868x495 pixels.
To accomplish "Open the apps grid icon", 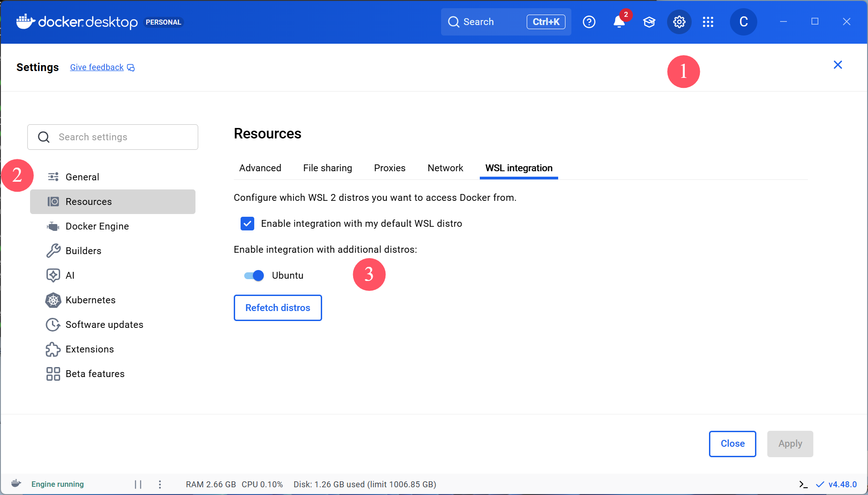I will click(x=708, y=22).
